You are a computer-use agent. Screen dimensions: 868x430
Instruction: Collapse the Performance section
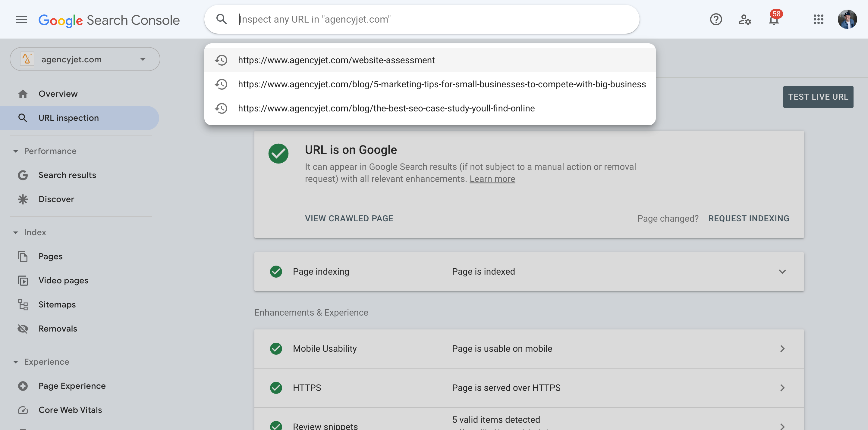(x=15, y=151)
